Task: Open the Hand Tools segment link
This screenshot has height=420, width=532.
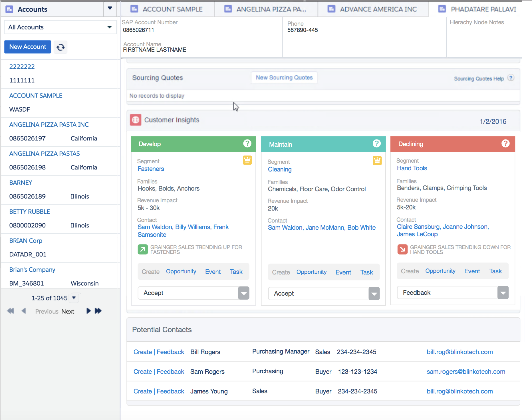Action: [412, 168]
